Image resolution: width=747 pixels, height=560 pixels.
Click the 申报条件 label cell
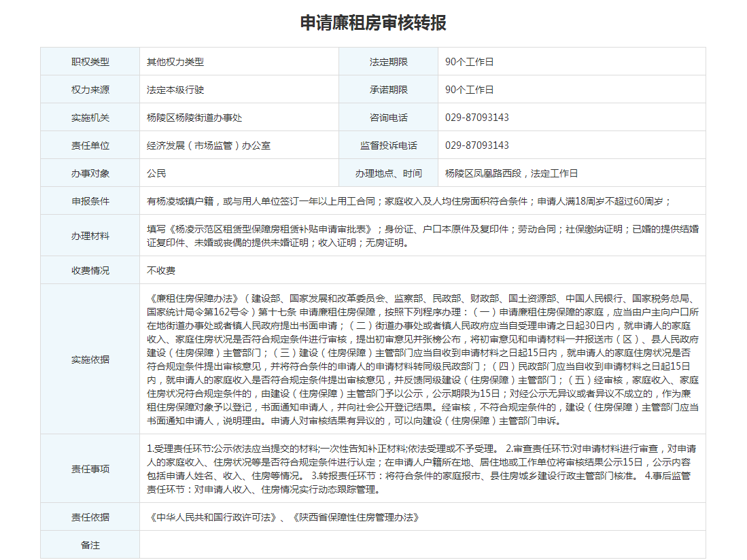90,201
